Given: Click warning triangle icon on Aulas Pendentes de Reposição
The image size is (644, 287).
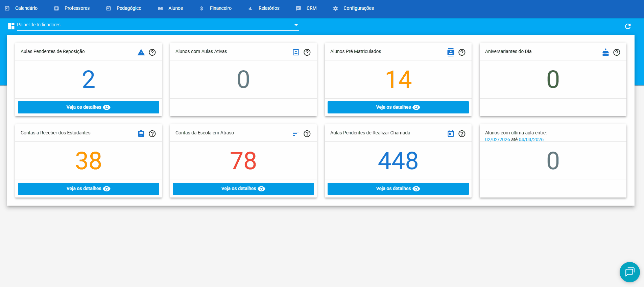Looking at the screenshot, I should tap(141, 52).
